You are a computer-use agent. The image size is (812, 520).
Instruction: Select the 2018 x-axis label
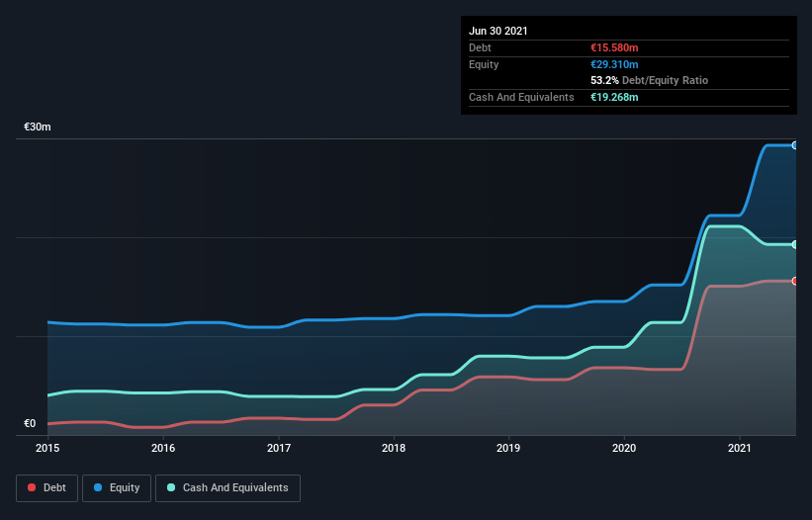click(394, 448)
